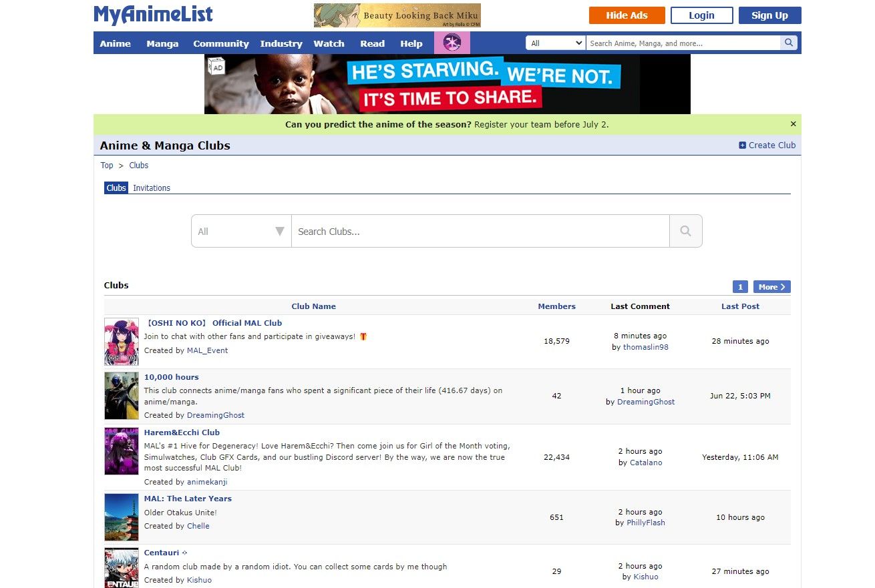Open commenter Catalano profile

(646, 463)
